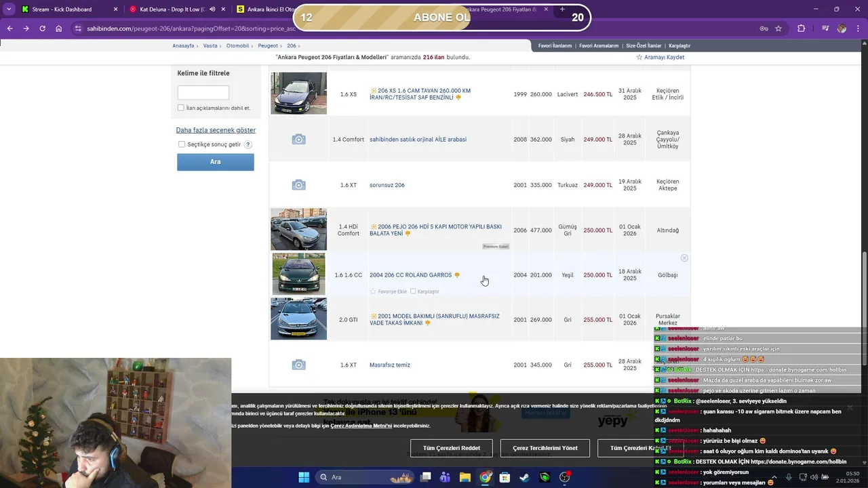This screenshot has width=868, height=488.
Task: Open the Otomobil breadcrumb link
Action: point(238,45)
